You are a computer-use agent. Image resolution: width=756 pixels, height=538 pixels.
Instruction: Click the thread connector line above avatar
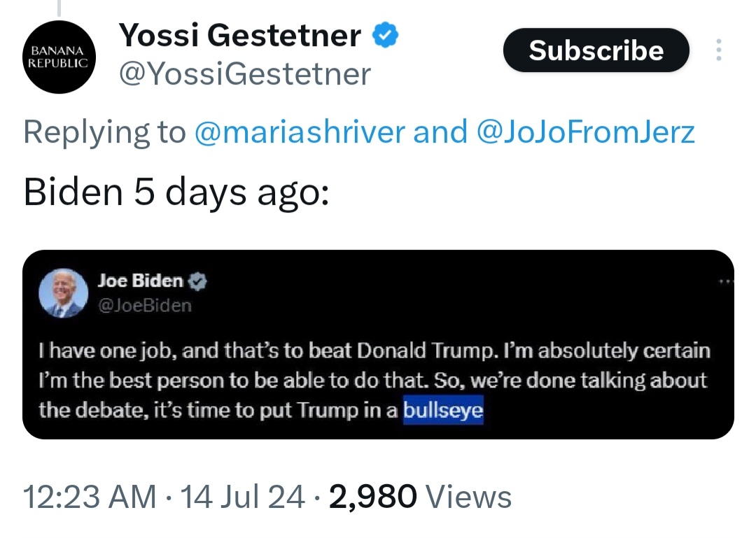59,7
